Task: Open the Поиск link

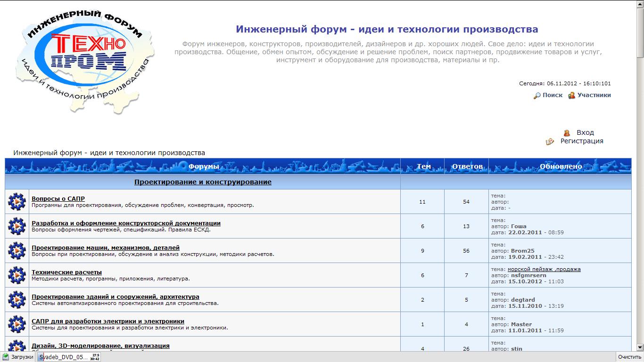Action: (x=553, y=95)
